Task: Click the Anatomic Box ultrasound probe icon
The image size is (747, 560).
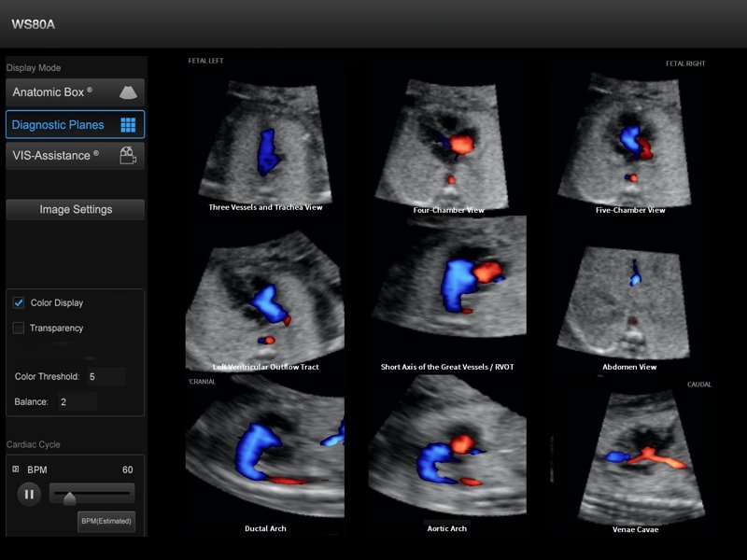Action: tap(128, 92)
